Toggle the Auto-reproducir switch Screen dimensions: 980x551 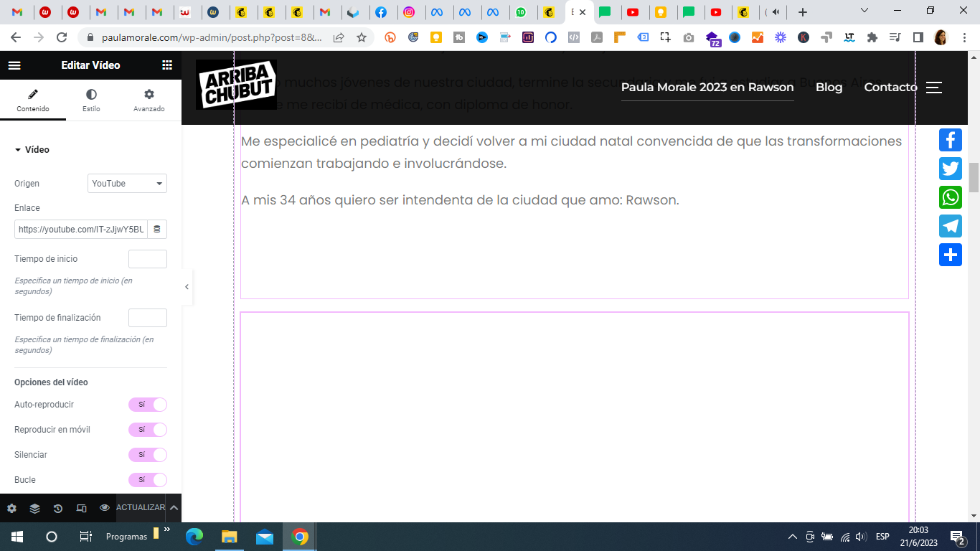coord(148,405)
